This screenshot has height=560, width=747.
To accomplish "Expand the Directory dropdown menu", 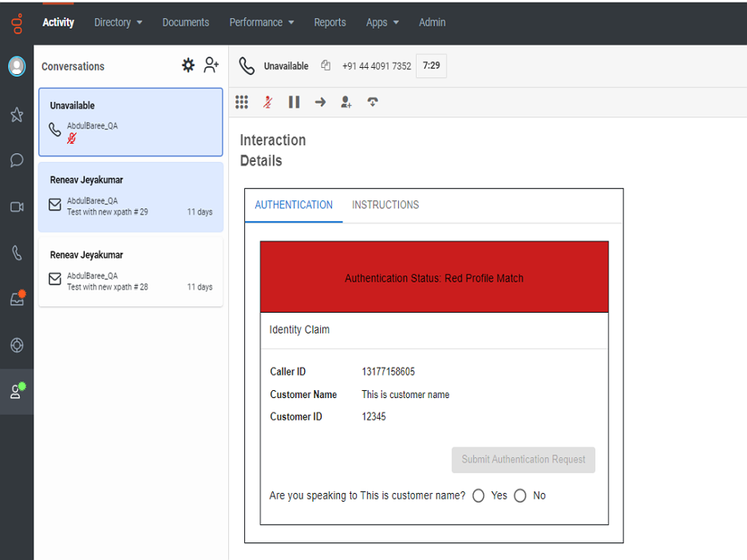I will [118, 22].
